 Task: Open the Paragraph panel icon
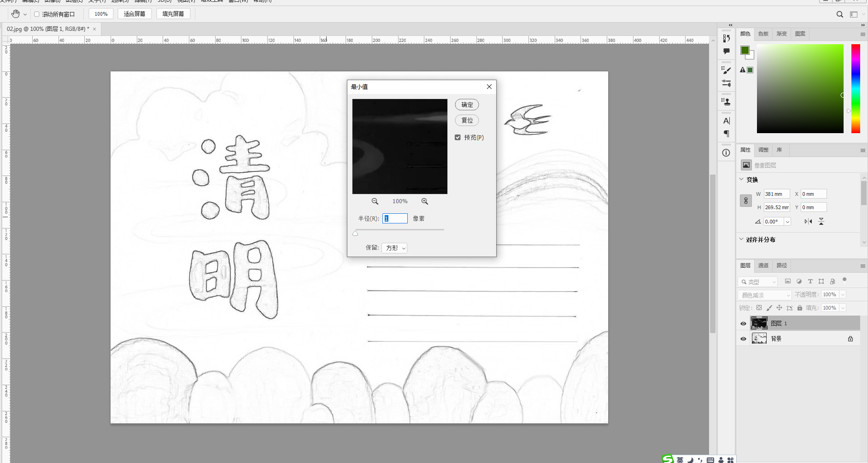pos(727,134)
